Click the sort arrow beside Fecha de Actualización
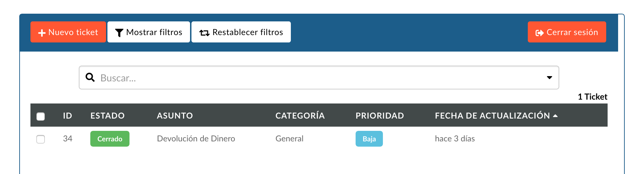Screen dimensions: 644x174 coord(555,115)
